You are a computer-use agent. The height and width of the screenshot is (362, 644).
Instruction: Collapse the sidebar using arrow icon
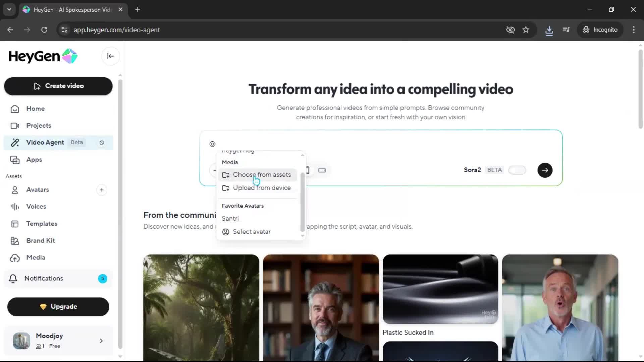pyautogui.click(x=110, y=56)
